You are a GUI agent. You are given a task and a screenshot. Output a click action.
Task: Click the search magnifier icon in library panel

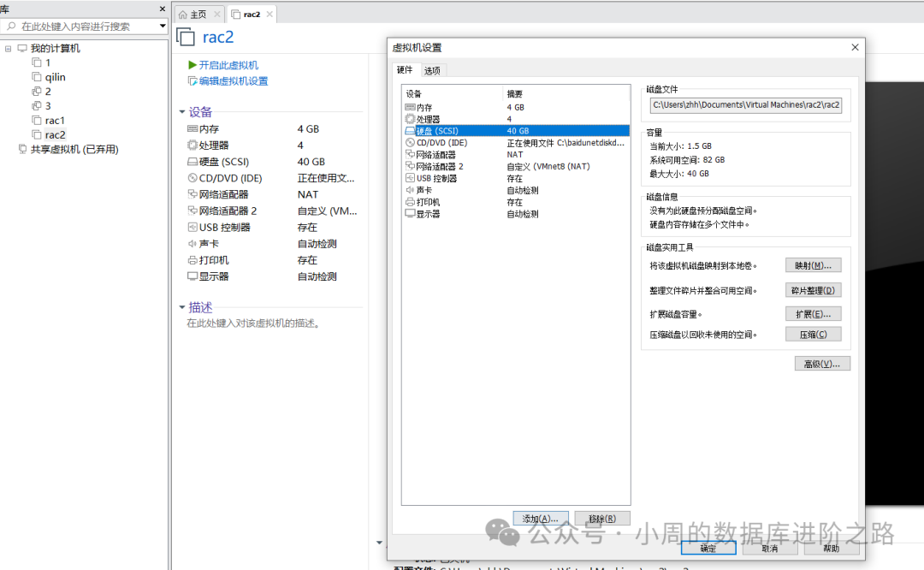pos(11,26)
